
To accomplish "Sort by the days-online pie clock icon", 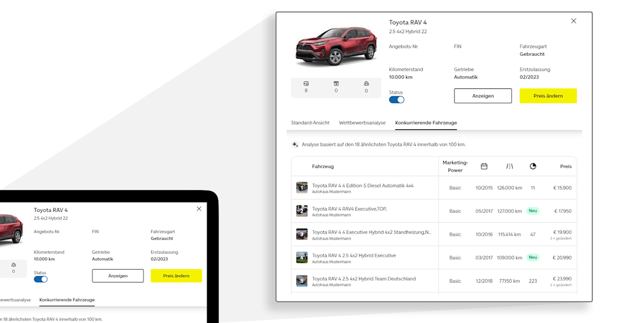I will pyautogui.click(x=533, y=166).
